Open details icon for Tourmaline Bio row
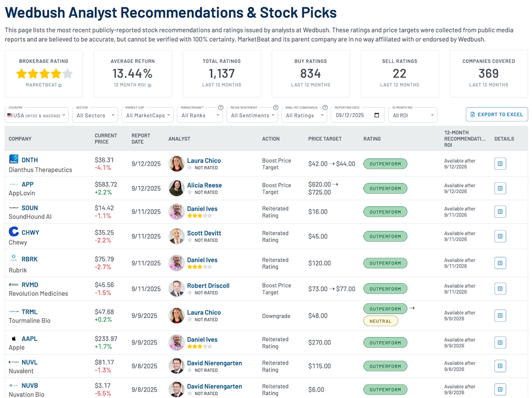 [500, 316]
